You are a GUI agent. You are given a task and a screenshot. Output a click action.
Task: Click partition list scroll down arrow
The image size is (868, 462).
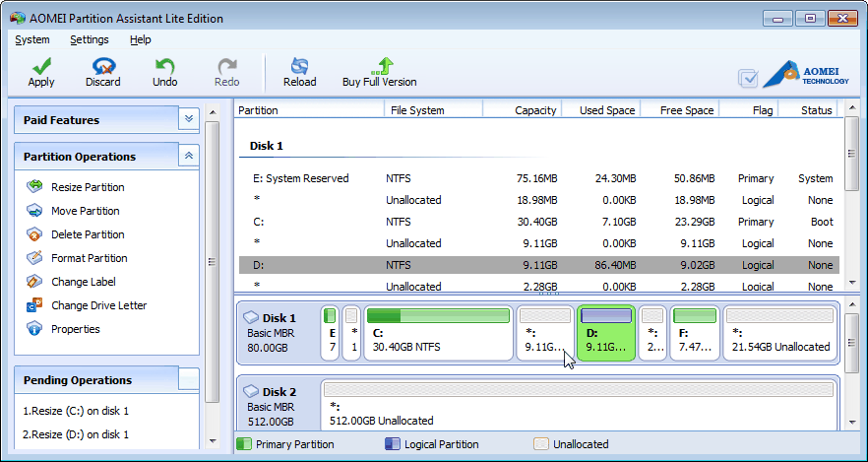click(x=852, y=283)
